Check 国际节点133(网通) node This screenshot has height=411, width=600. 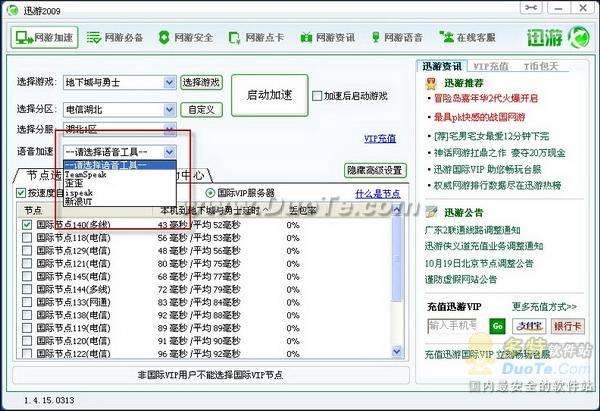pyautogui.click(x=26, y=302)
